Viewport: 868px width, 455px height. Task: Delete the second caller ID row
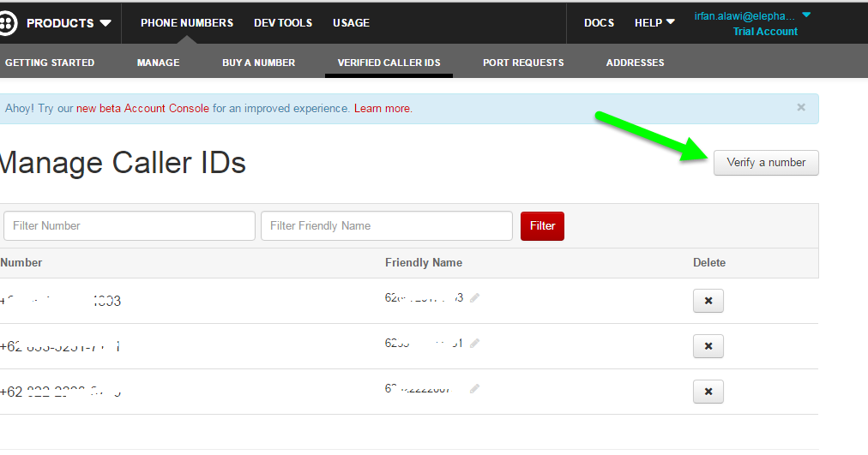(x=708, y=346)
